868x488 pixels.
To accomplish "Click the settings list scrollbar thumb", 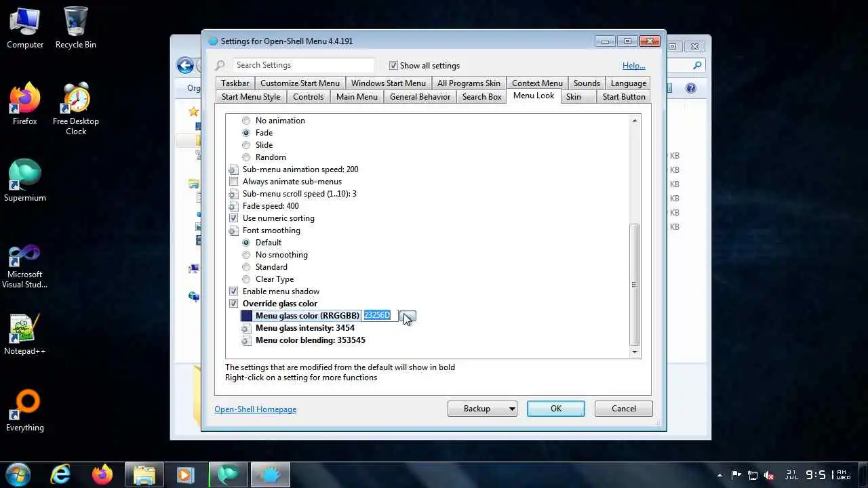I will 635,285.
